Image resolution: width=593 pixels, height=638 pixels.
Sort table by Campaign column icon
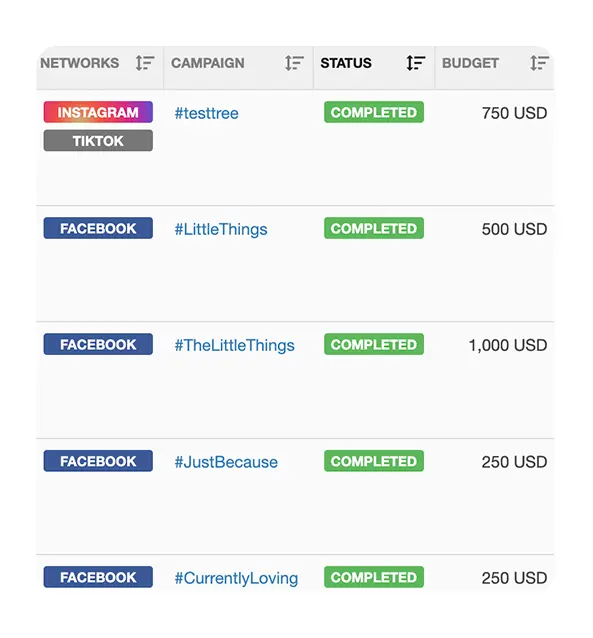tap(294, 63)
